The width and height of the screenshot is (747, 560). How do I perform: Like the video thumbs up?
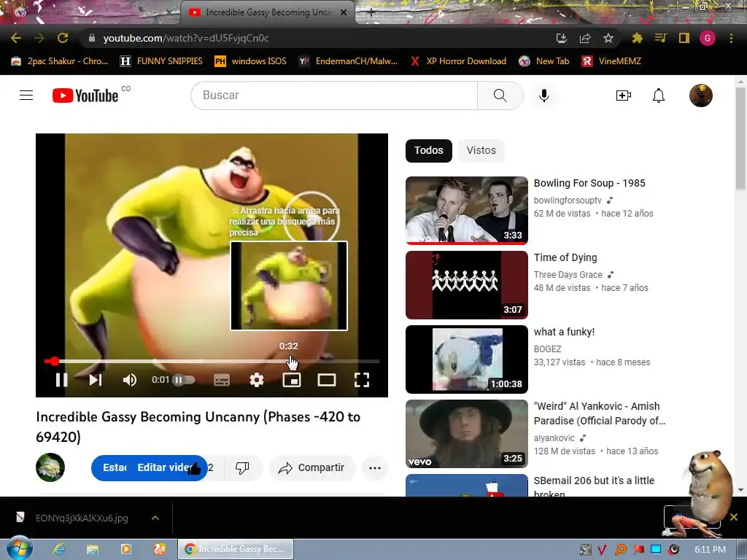click(194, 469)
